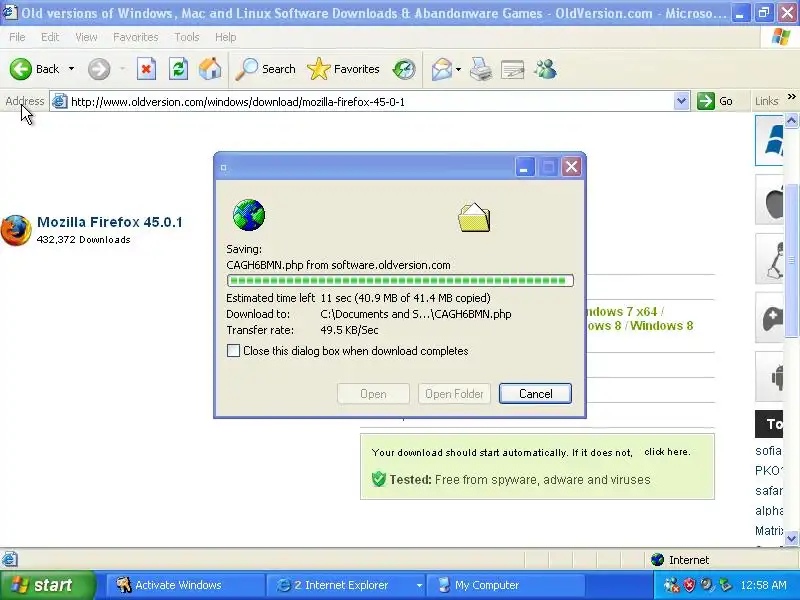Image resolution: width=800 pixels, height=600 pixels.
Task: Expand the Links toolbar chevron
Action: tap(791, 96)
